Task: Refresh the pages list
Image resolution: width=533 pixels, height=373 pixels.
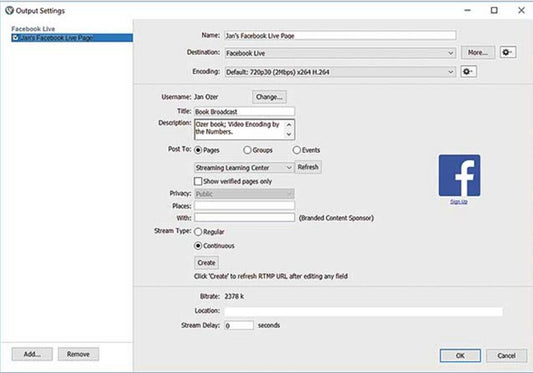Action: (308, 167)
